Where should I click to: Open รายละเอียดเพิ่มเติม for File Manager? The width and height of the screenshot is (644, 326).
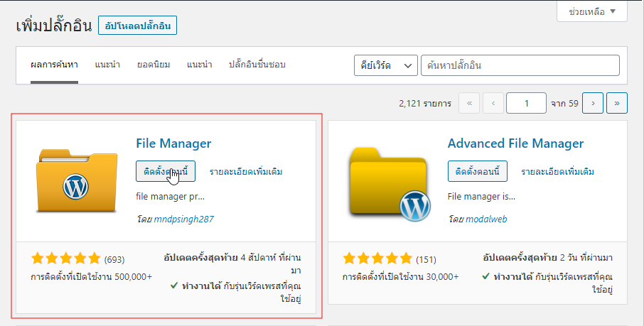pyautogui.click(x=246, y=172)
